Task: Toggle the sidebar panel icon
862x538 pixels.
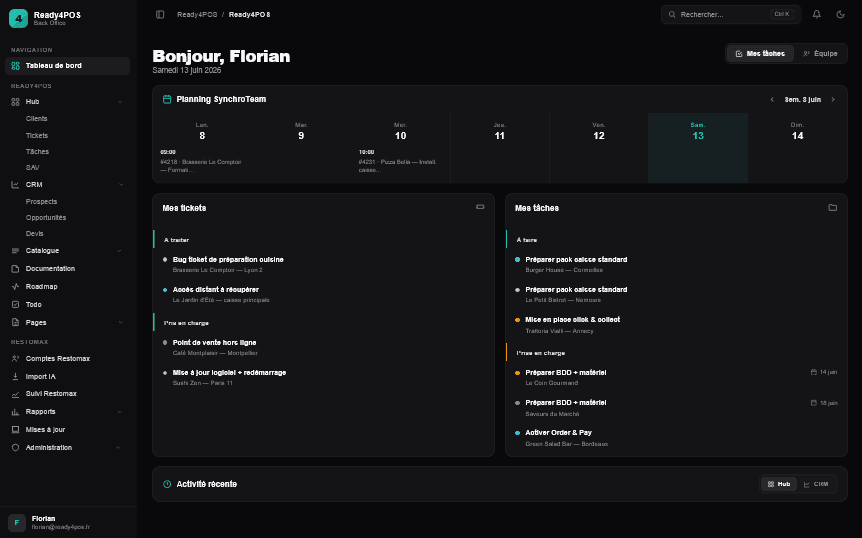Action: tap(160, 14)
